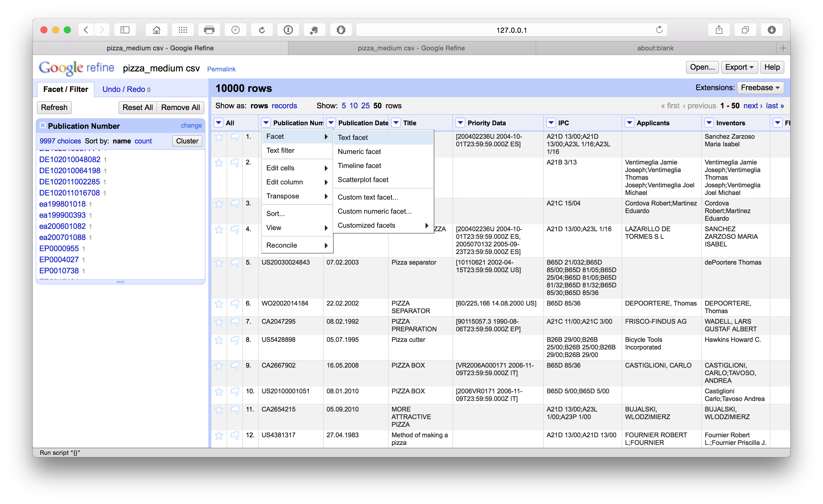Flag row 8 Pizza cutter

[235, 340]
